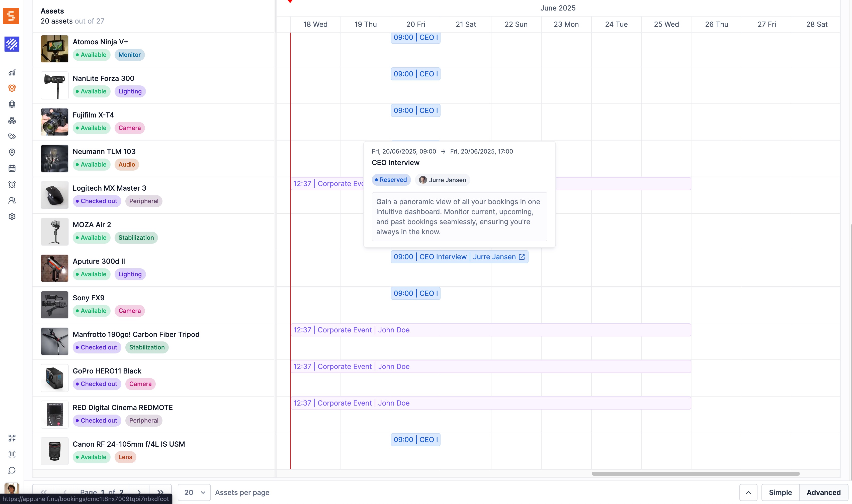Switch to Advanced view mode
This screenshot has width=852, height=504.
click(x=823, y=492)
